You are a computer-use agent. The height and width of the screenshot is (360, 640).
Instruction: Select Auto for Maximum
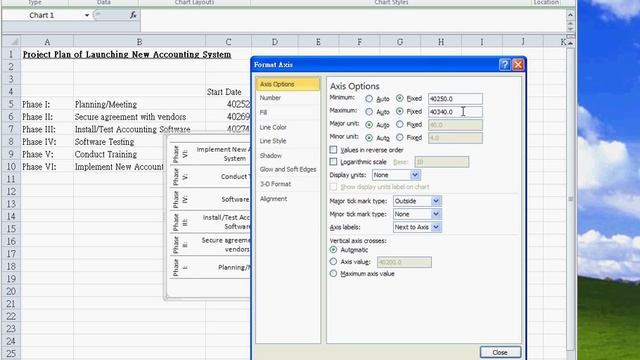(369, 111)
